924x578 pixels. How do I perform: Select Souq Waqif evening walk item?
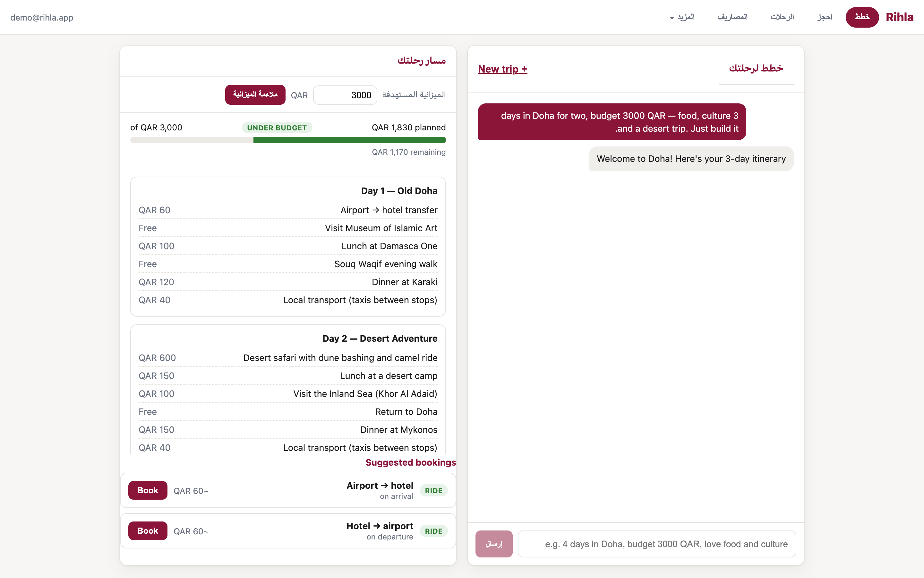coord(288,264)
